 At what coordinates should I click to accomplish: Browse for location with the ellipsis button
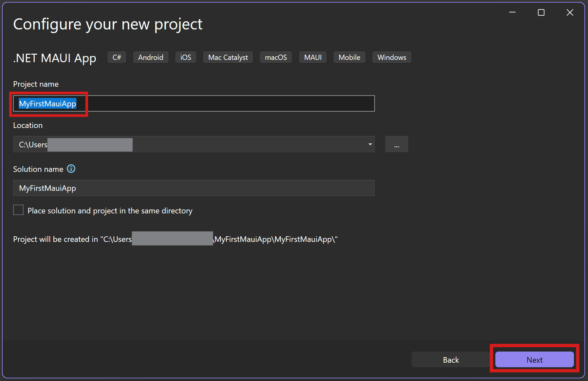(396, 144)
